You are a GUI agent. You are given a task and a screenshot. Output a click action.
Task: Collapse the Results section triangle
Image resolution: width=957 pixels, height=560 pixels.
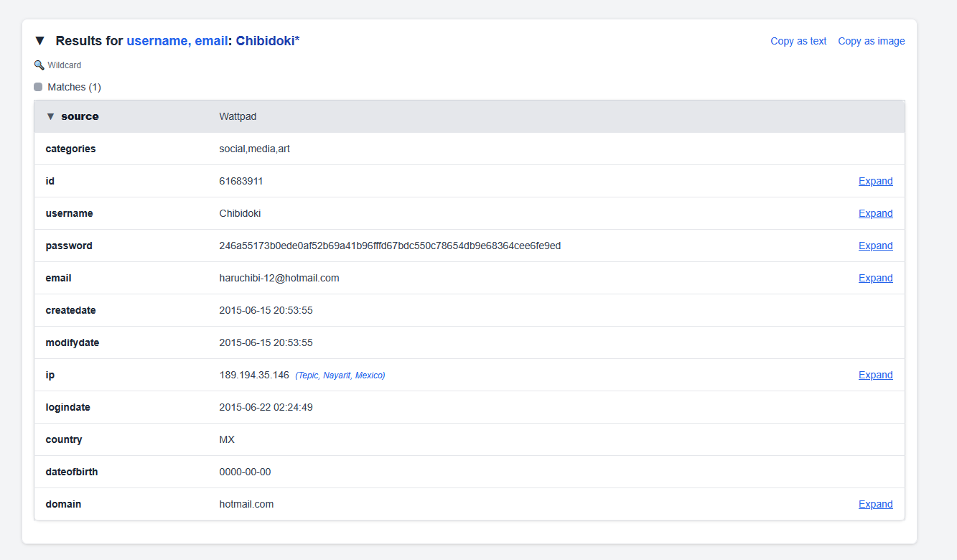point(39,41)
